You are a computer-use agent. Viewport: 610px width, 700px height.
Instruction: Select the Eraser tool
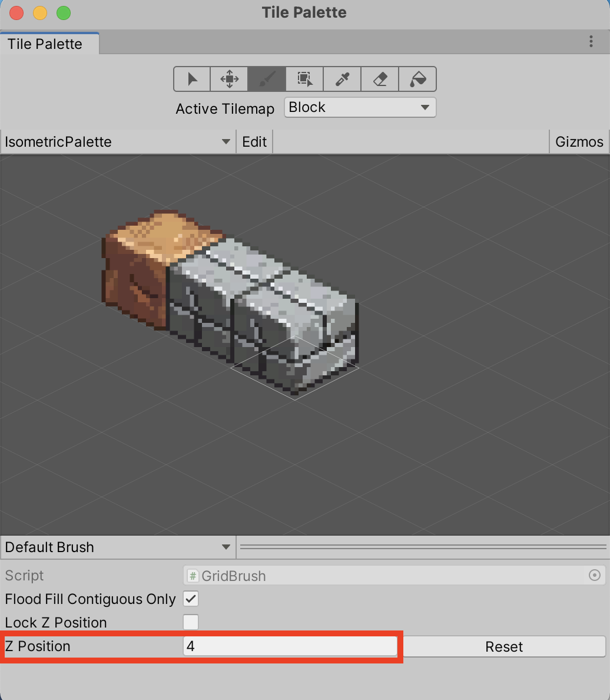click(380, 79)
